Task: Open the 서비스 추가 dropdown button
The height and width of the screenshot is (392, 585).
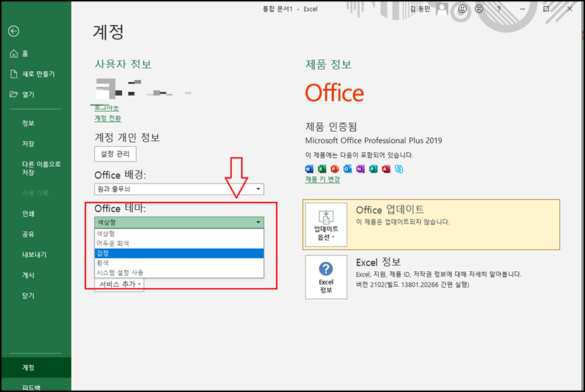Action: (x=119, y=284)
